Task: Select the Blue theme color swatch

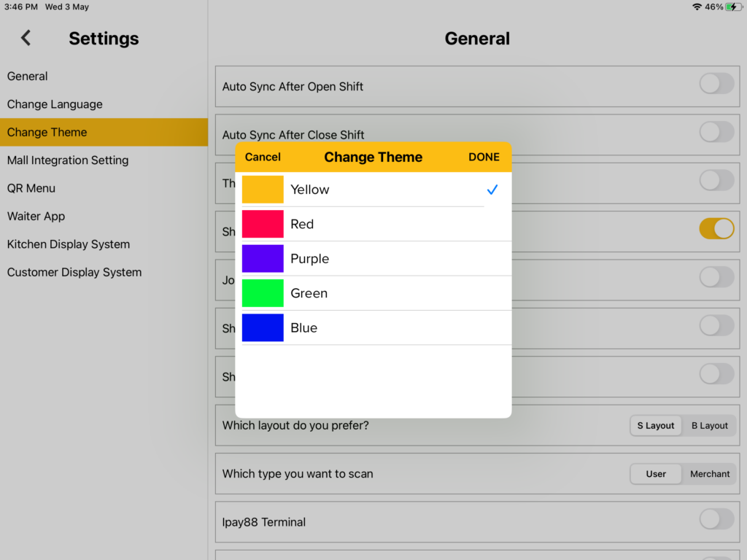Action: [263, 327]
